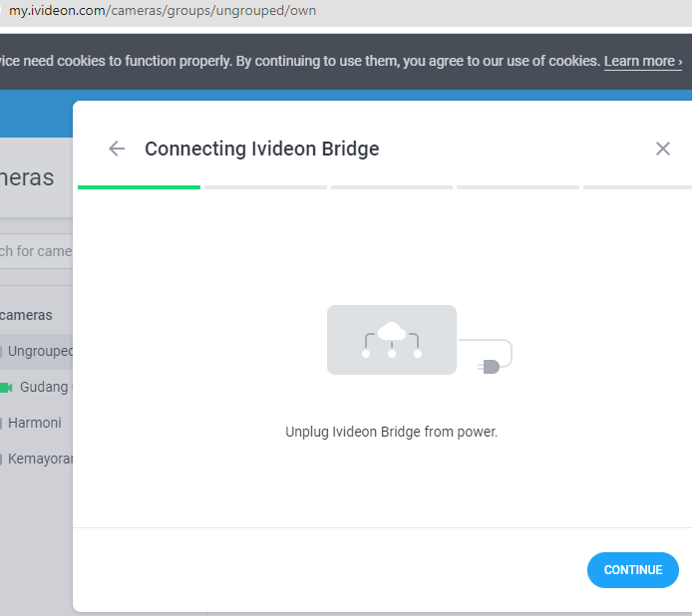Click the camera search input field

[x=36, y=251]
